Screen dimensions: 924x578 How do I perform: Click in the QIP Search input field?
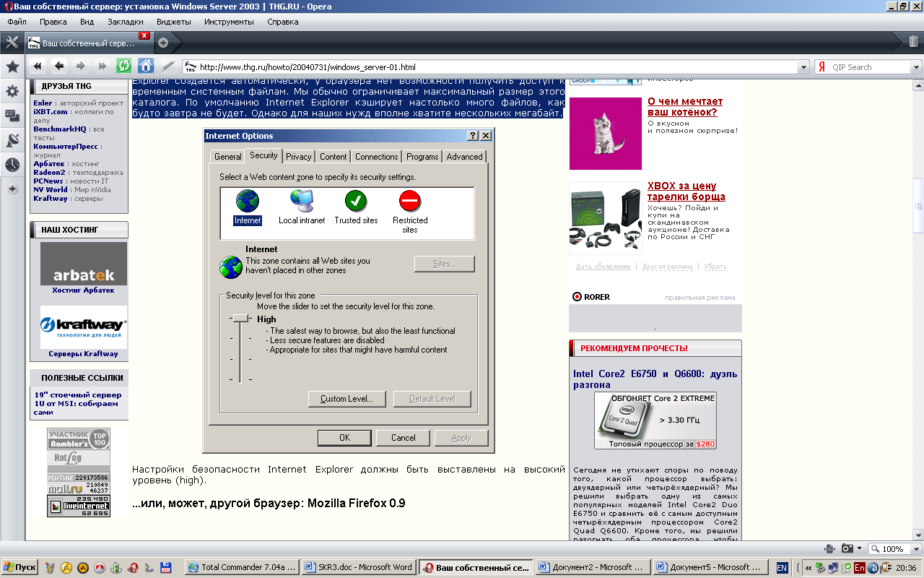(870, 67)
